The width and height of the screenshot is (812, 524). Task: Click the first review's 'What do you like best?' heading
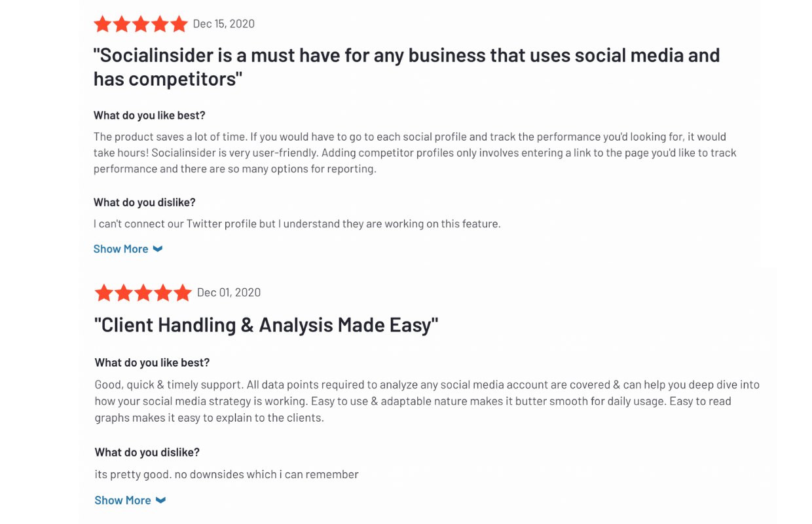click(149, 115)
